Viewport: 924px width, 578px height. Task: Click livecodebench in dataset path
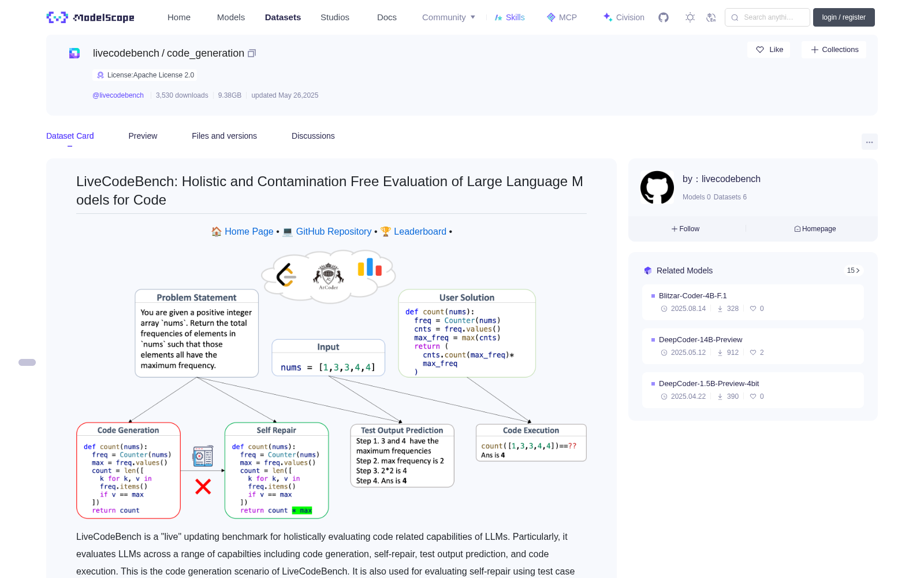pyautogui.click(x=126, y=53)
